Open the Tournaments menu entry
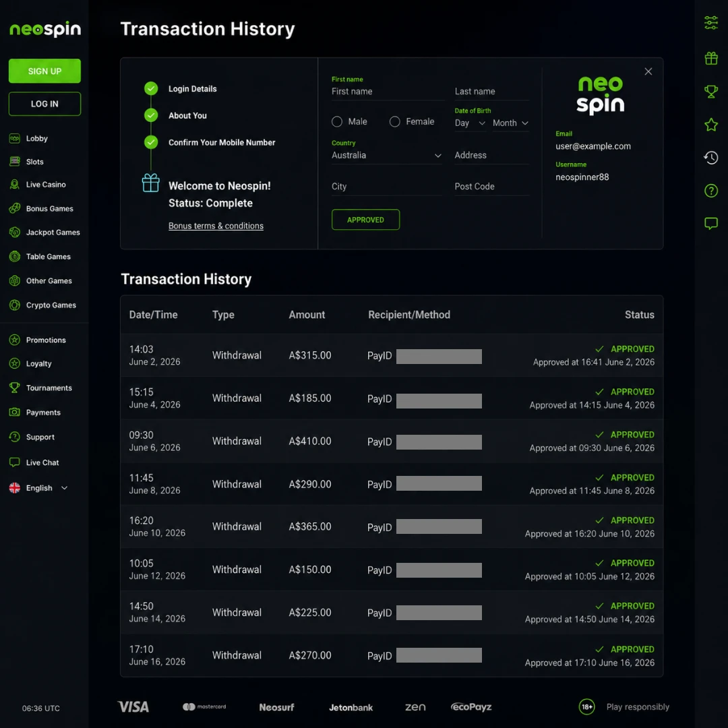728x728 pixels. 49,388
